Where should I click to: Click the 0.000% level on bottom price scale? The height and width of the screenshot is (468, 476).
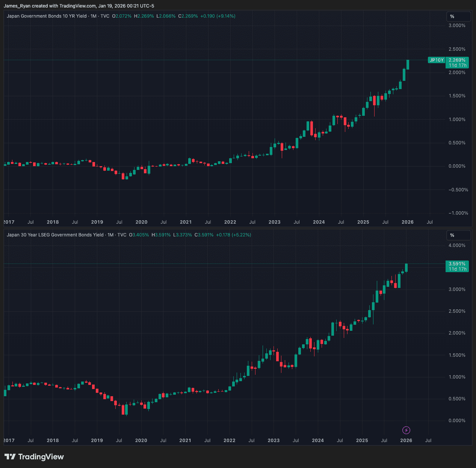click(457, 421)
